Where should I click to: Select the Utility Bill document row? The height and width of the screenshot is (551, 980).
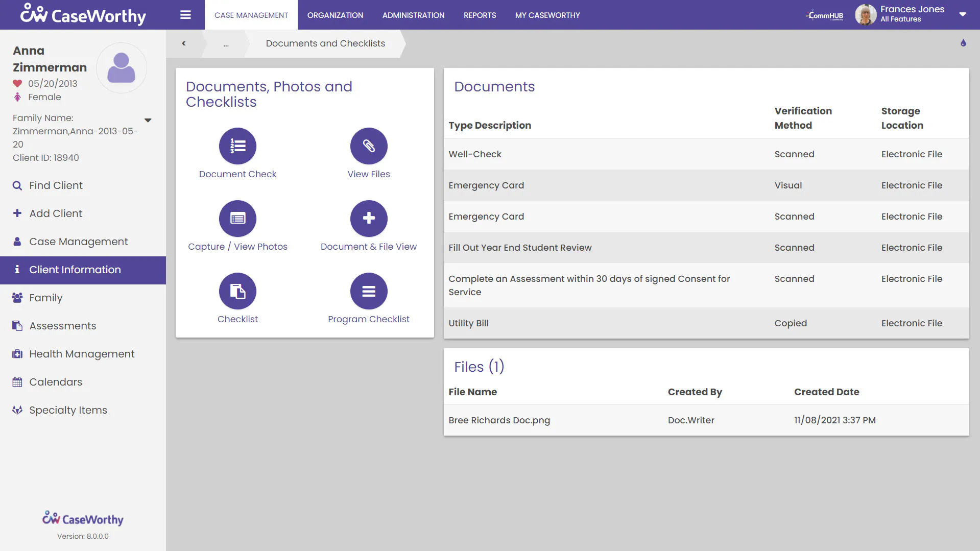tap(706, 323)
